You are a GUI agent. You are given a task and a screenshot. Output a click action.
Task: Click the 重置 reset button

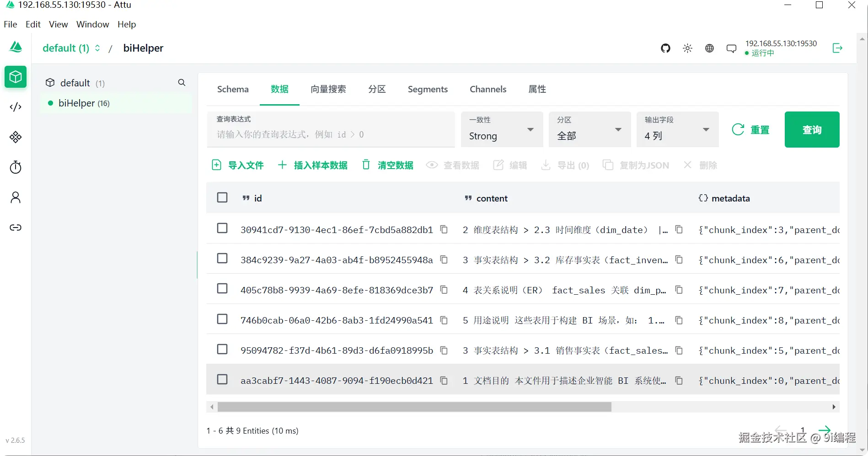click(751, 130)
